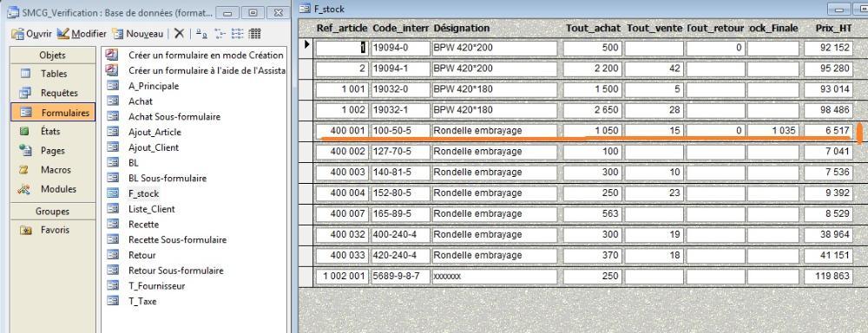Click Tout_achat field showing 563
This screenshot has height=333, width=868.
[x=592, y=214]
